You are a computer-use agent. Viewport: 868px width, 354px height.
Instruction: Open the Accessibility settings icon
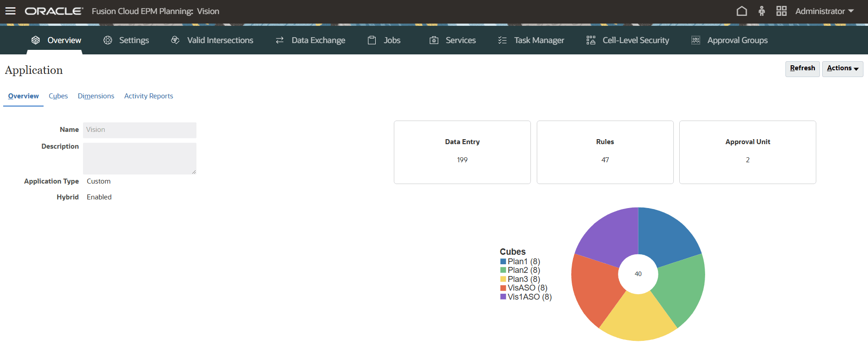click(762, 11)
